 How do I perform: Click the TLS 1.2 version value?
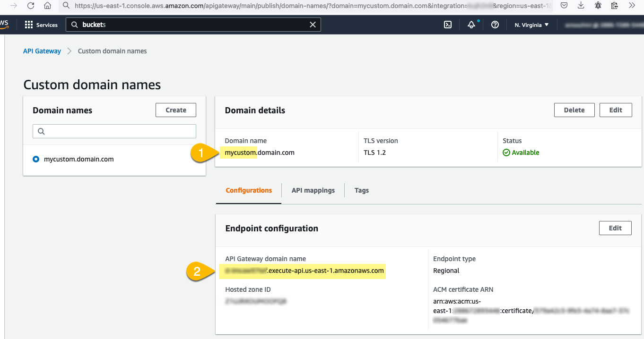click(x=374, y=153)
